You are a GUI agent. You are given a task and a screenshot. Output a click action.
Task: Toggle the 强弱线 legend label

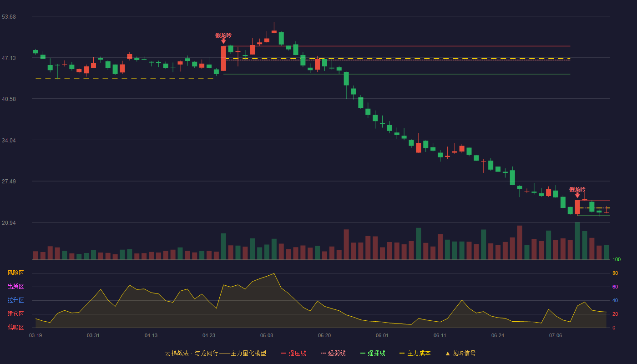337,353
